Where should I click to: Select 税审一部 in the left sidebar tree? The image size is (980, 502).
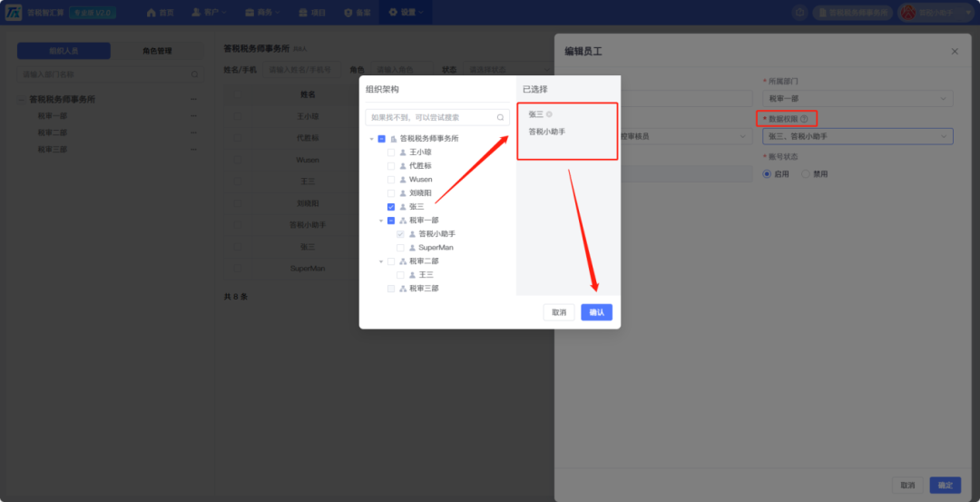click(x=52, y=115)
